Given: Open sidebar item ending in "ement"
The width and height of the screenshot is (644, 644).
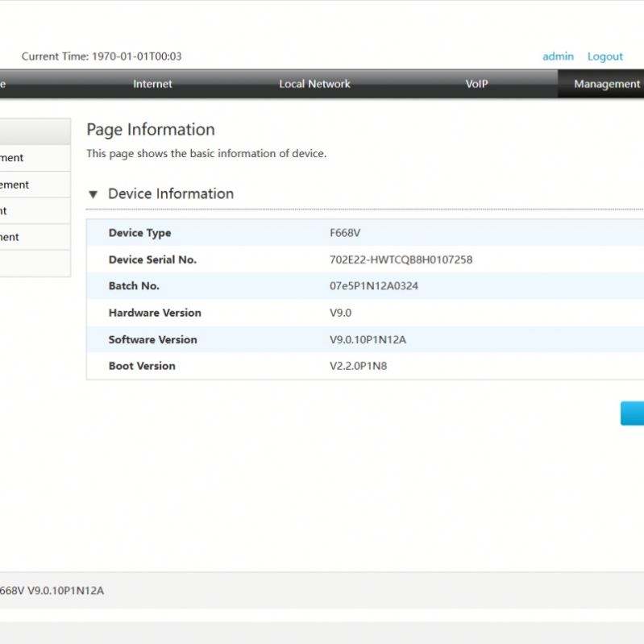Looking at the screenshot, I should [x=24, y=185].
